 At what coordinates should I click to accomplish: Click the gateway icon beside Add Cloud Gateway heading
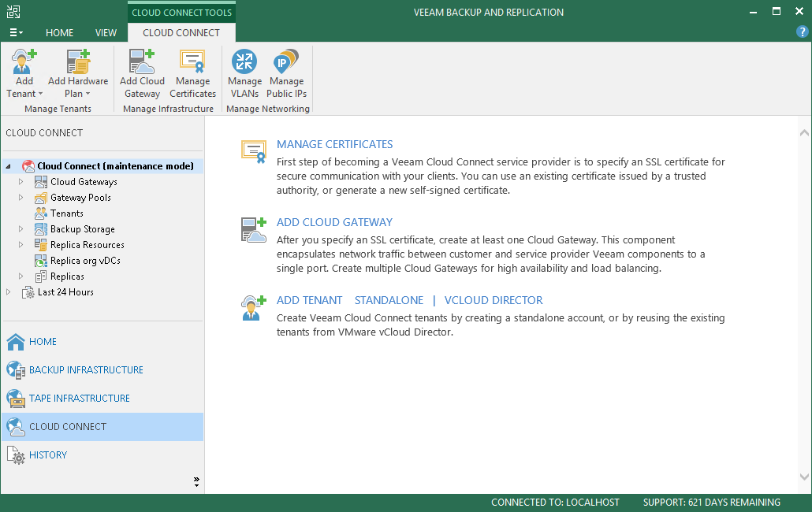254,230
